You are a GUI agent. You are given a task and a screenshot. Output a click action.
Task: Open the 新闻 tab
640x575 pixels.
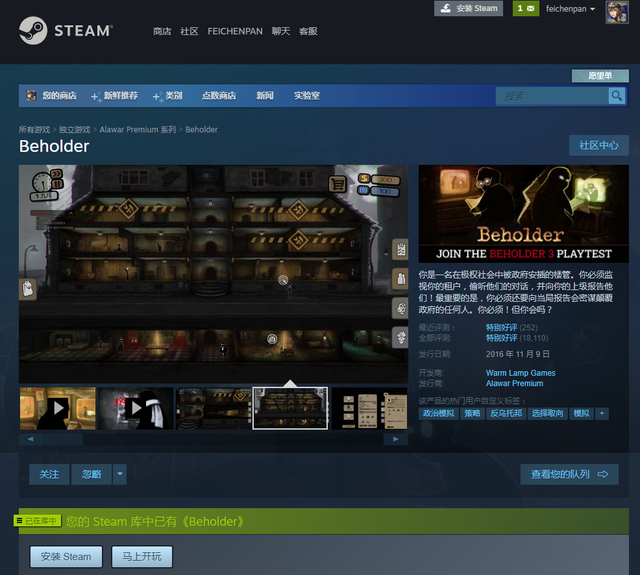pyautogui.click(x=265, y=96)
